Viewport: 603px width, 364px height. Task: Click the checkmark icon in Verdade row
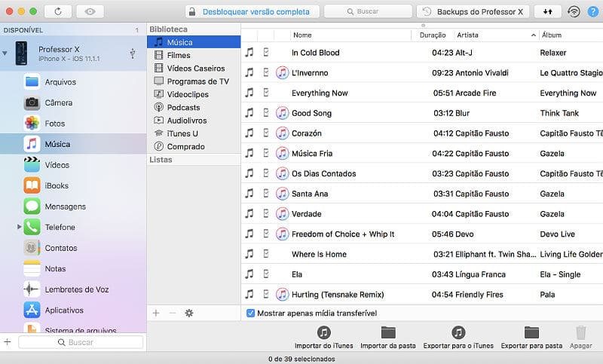tap(266, 213)
